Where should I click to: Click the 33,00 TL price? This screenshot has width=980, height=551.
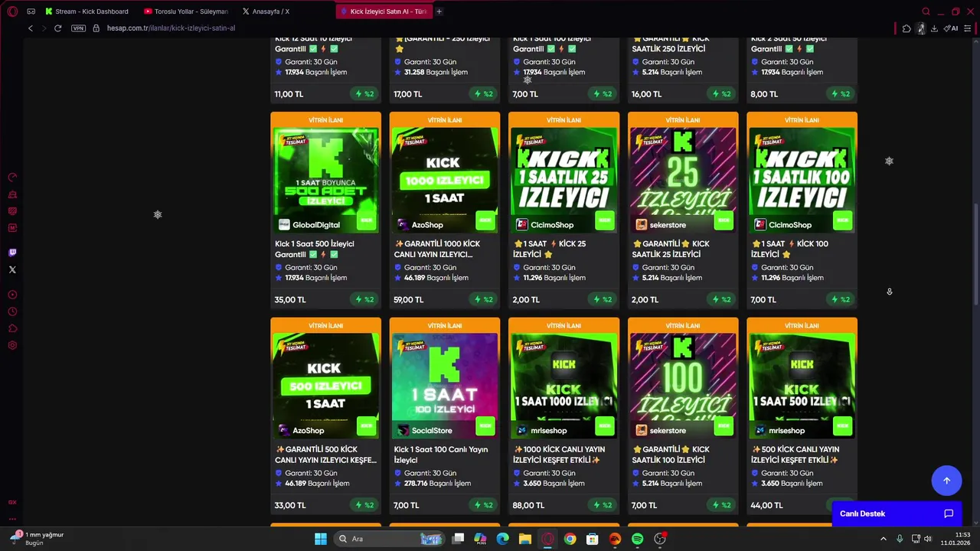click(290, 505)
